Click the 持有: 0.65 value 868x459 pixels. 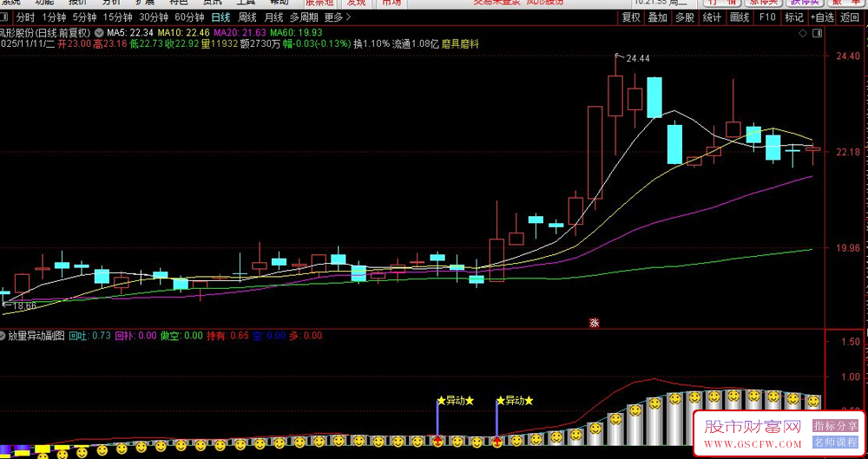(227, 336)
